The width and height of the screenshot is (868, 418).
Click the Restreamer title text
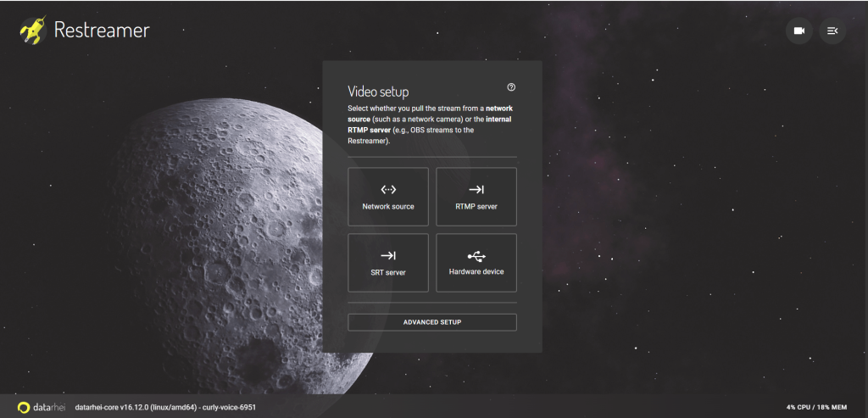(101, 31)
